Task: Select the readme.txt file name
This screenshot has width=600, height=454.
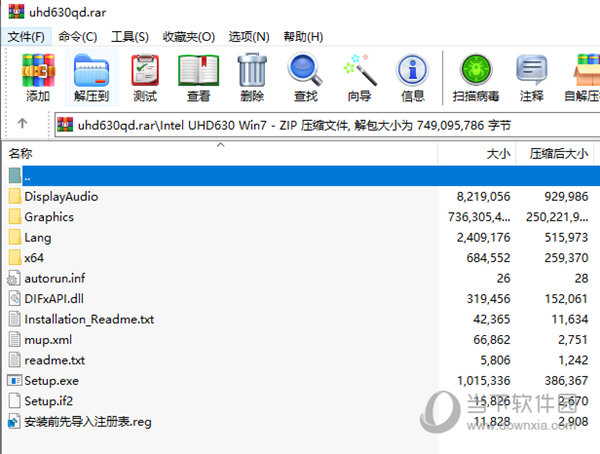Action: [x=55, y=360]
